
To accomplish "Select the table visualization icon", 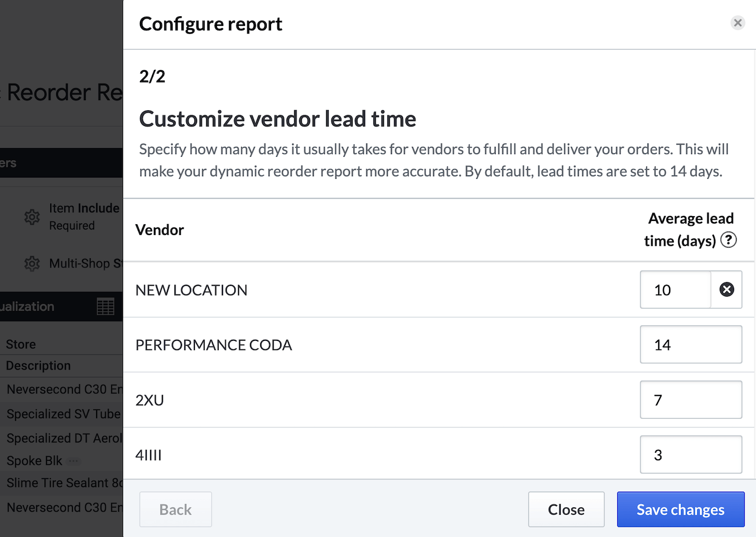I will (x=105, y=306).
